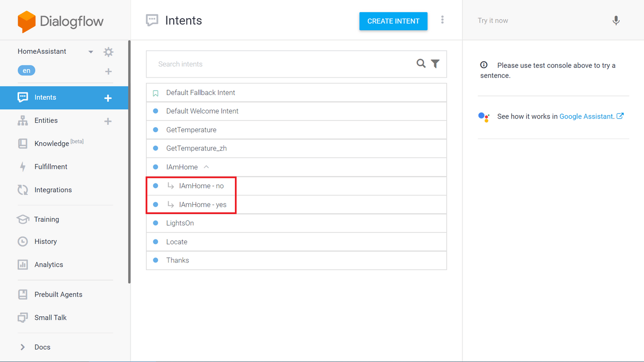This screenshot has height=362, width=644.
Task: Click the Dialogflow logo
Action: [60, 21]
